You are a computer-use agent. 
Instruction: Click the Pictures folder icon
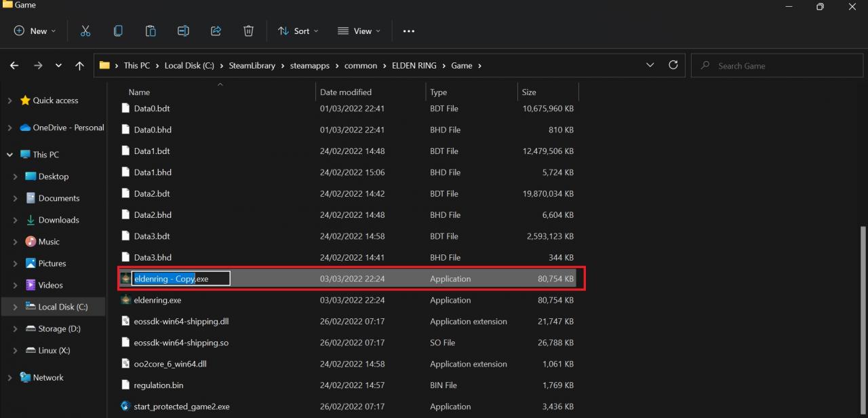[x=31, y=263]
